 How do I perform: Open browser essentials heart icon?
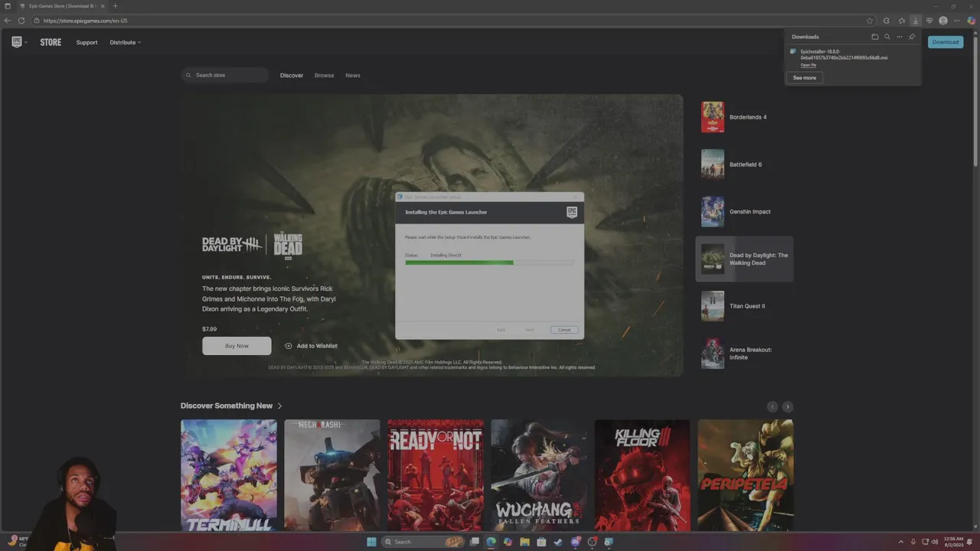pos(929,21)
